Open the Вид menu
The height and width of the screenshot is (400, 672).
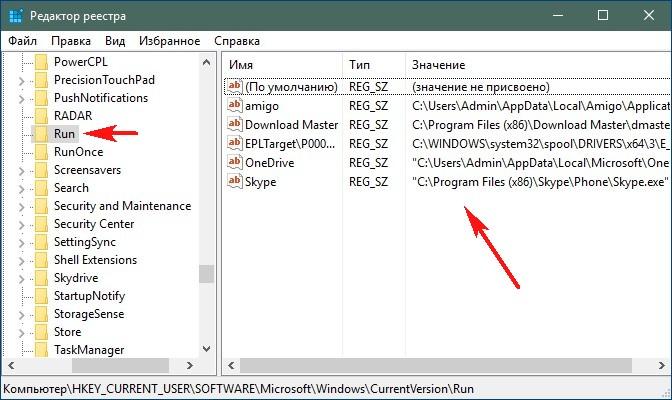[x=115, y=41]
